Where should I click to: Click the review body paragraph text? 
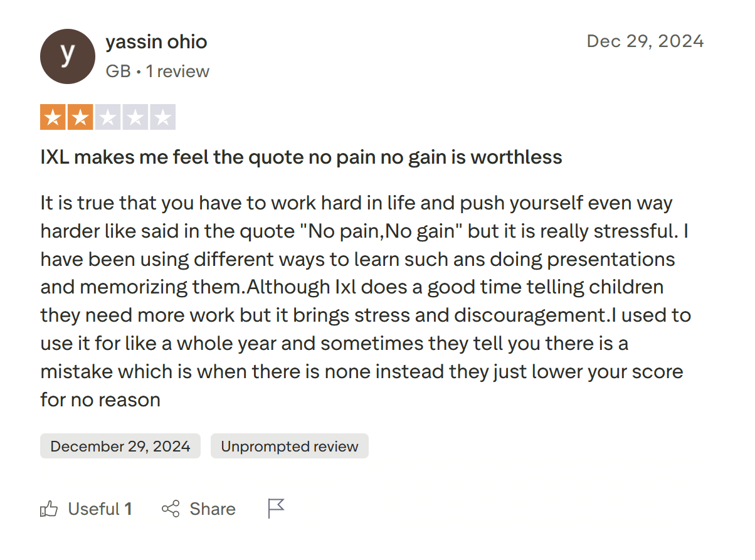(364, 301)
